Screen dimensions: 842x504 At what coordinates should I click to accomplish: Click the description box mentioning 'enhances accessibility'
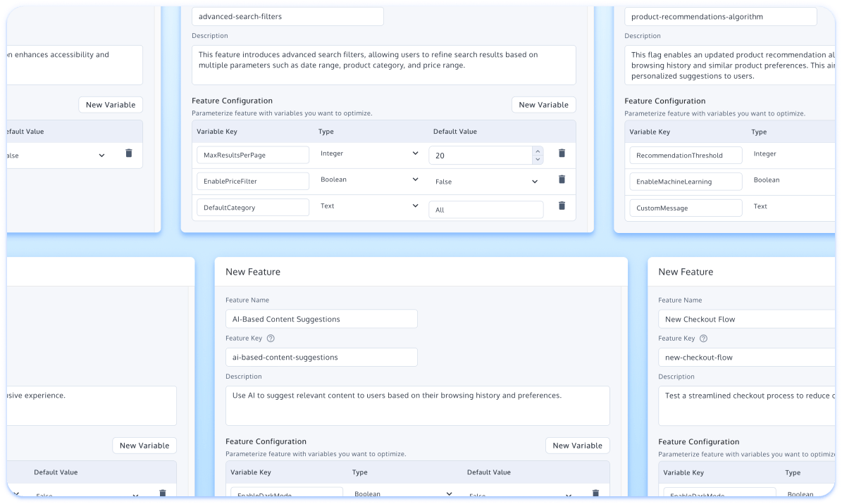pyautogui.click(x=75, y=65)
